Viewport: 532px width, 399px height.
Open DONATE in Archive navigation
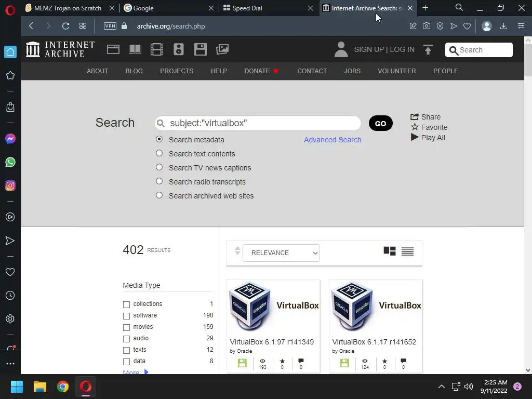coord(261,71)
